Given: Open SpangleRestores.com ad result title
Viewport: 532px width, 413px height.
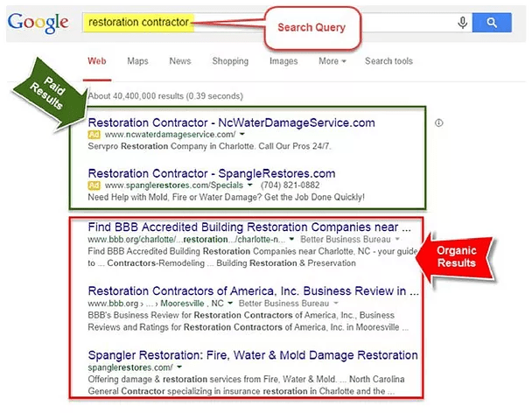Looking at the screenshot, I should coord(212,173).
